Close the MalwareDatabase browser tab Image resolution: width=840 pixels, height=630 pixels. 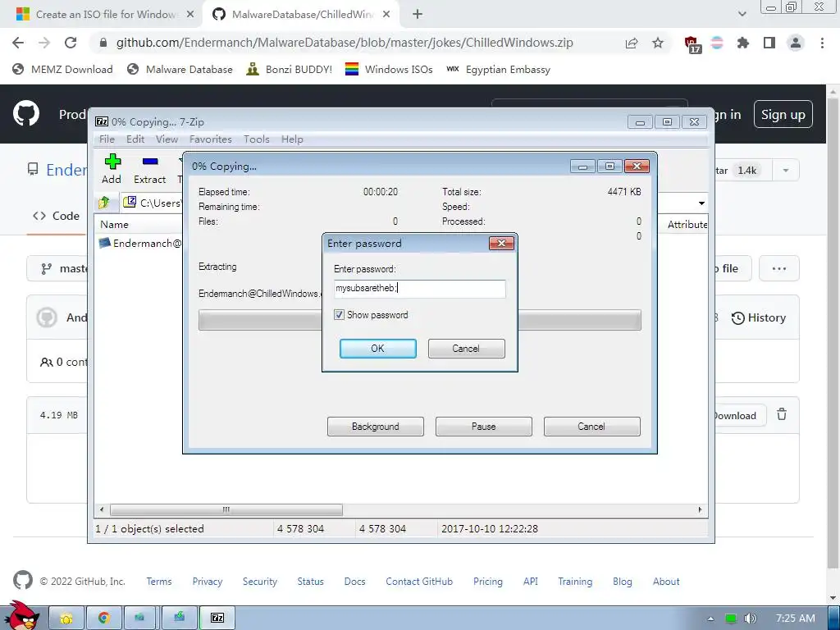point(386,15)
